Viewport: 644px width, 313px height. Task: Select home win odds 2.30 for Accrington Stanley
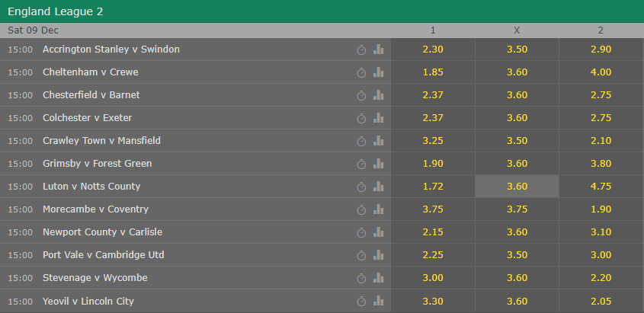pos(433,50)
